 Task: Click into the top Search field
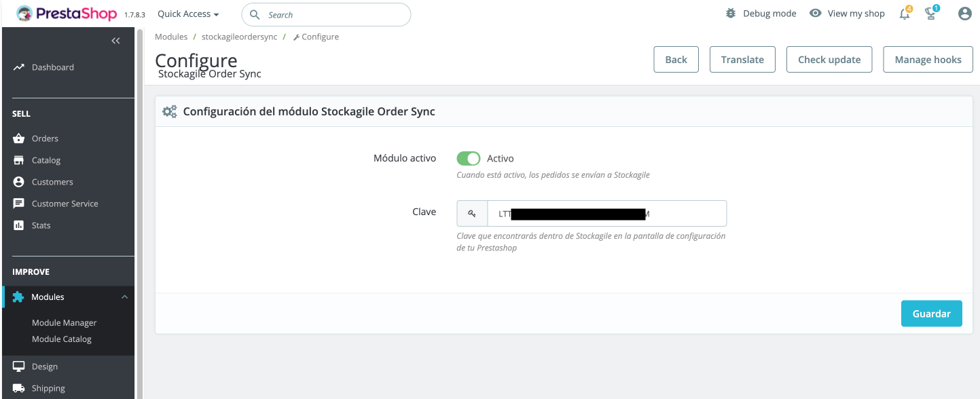coord(326,15)
